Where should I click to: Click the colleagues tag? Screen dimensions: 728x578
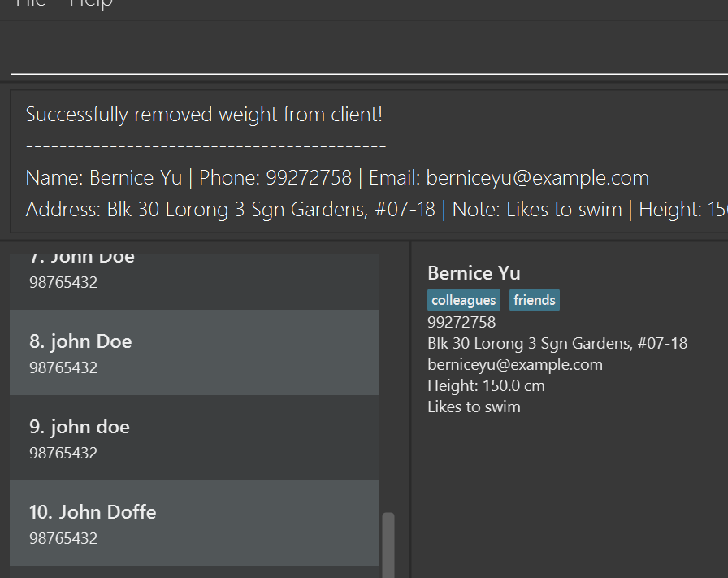click(463, 301)
